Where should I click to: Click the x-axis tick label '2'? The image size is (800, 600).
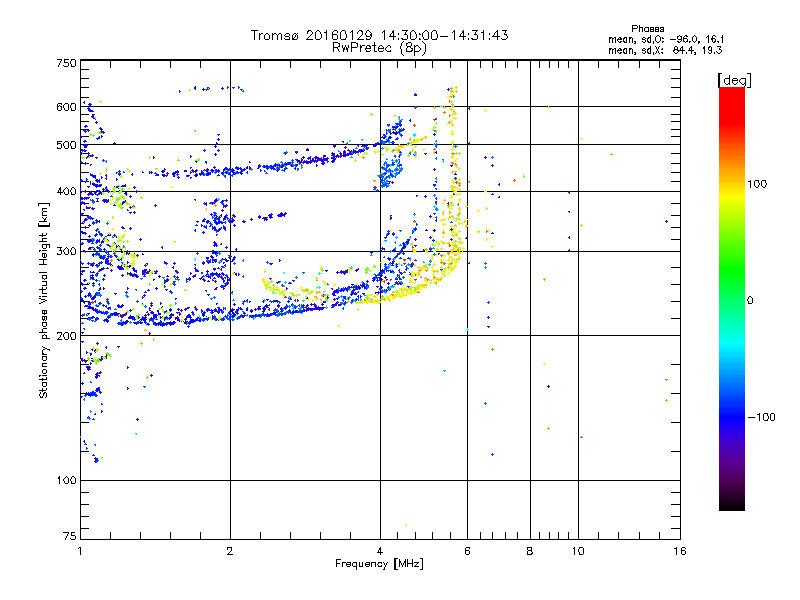click(x=230, y=551)
